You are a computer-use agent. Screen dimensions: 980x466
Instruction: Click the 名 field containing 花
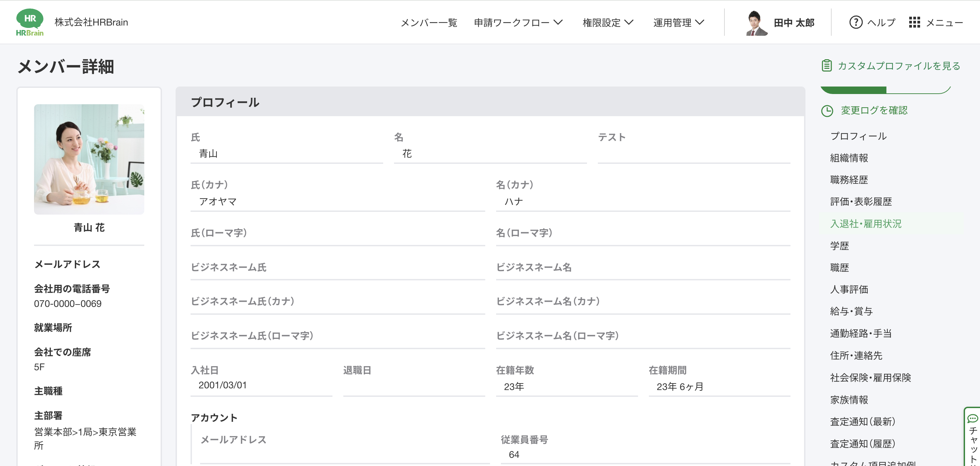coord(490,154)
